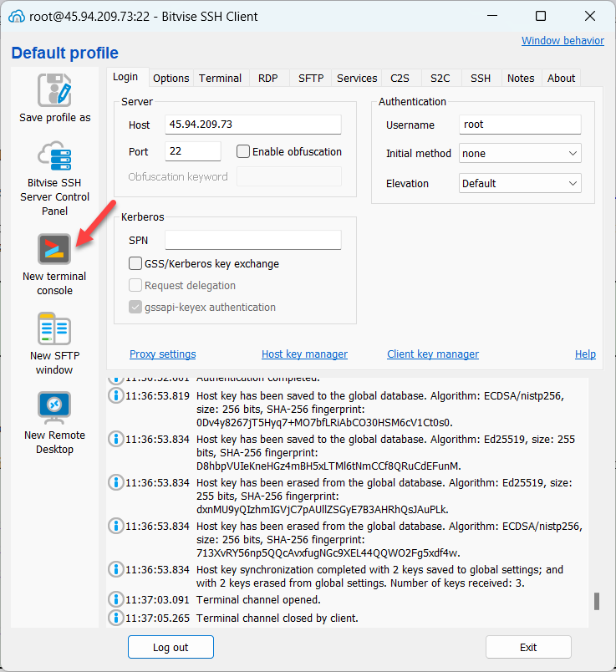Open the SFTP tab
The width and height of the screenshot is (616, 672).
311,78
